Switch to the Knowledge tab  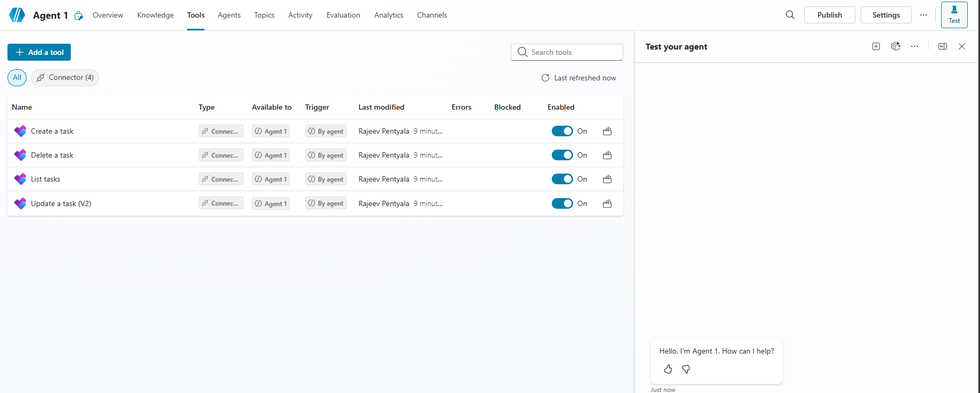155,15
